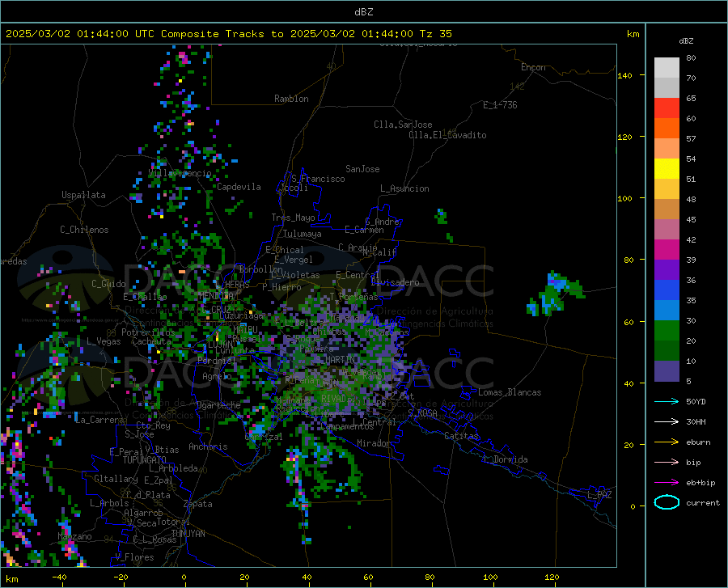Click the 'TUNUYAN' map label
Image resolution: width=728 pixels, height=588 pixels.
(188, 533)
